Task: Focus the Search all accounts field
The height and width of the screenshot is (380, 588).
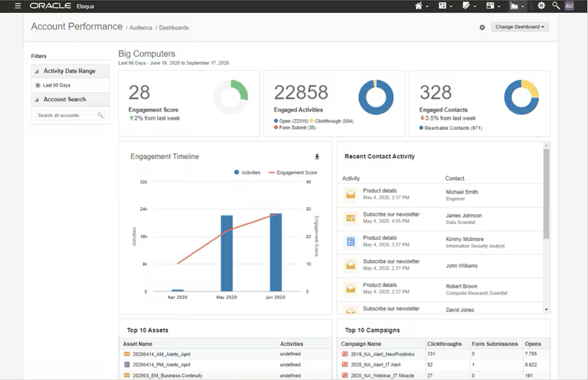Action: (x=70, y=115)
